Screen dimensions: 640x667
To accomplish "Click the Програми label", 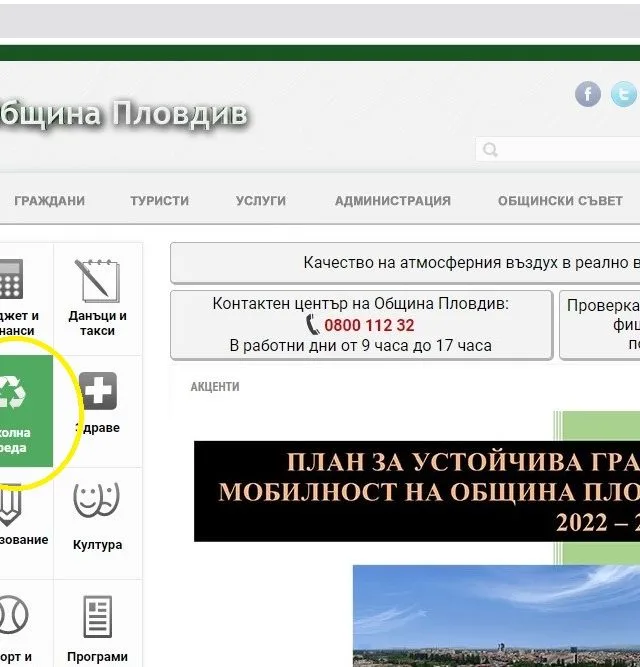I will tap(97, 657).
